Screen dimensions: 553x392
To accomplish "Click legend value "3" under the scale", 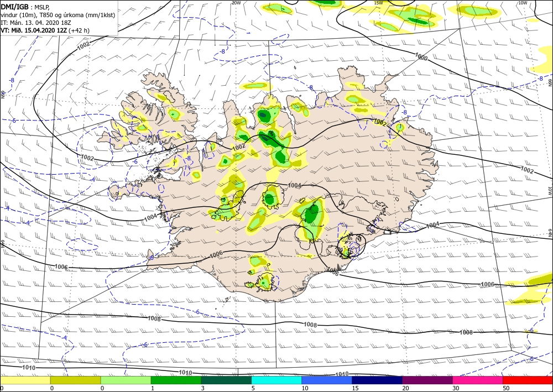I will [202, 388].
